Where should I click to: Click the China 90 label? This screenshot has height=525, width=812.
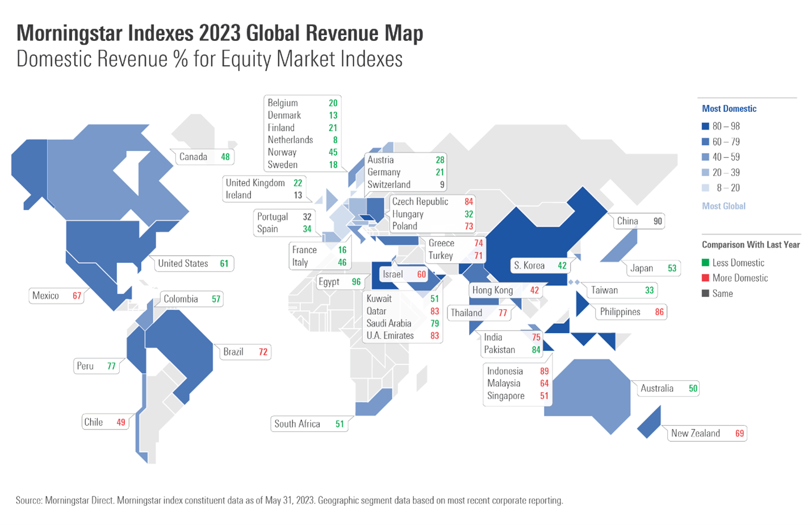(639, 221)
